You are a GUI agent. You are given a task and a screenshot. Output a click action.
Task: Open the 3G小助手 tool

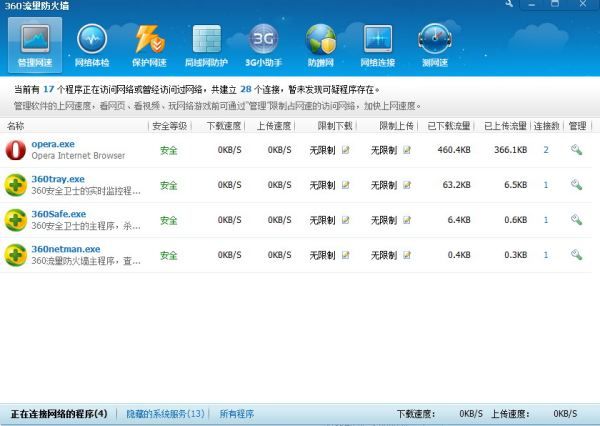coord(263,45)
